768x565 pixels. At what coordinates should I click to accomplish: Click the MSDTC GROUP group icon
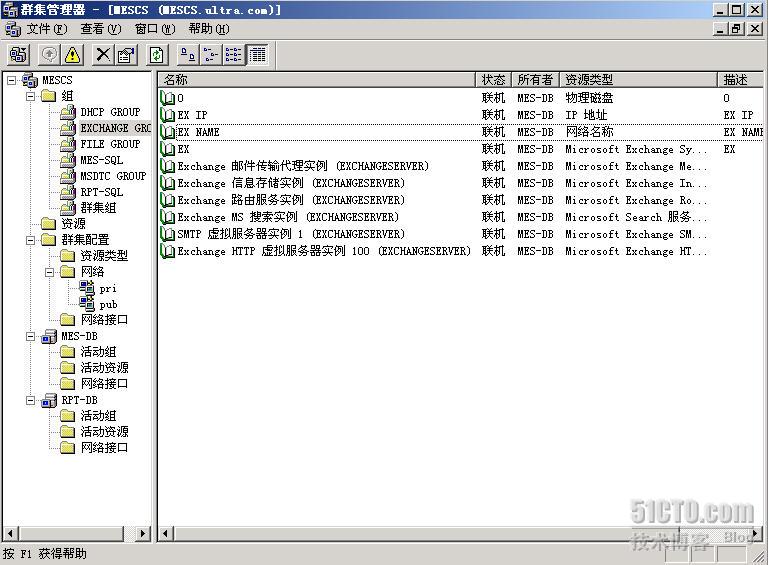point(68,176)
